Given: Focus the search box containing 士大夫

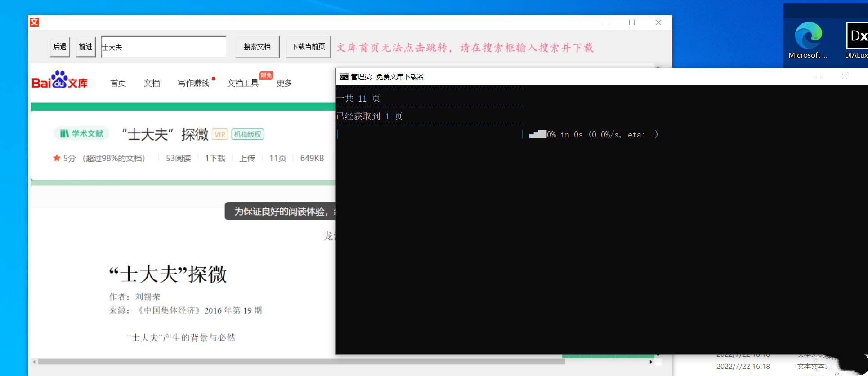Looking at the screenshot, I should (164, 47).
